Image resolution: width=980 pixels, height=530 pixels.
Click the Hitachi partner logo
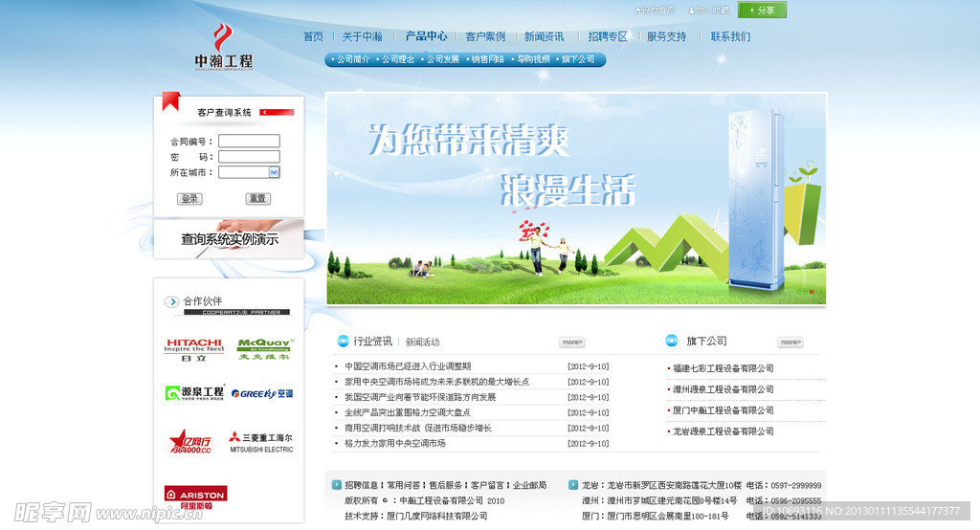point(193,346)
